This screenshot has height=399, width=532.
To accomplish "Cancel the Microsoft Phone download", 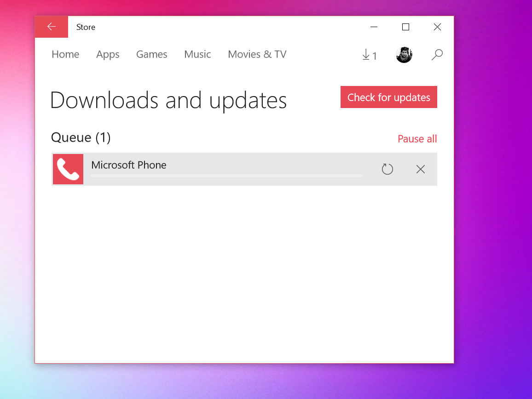I will [x=420, y=169].
